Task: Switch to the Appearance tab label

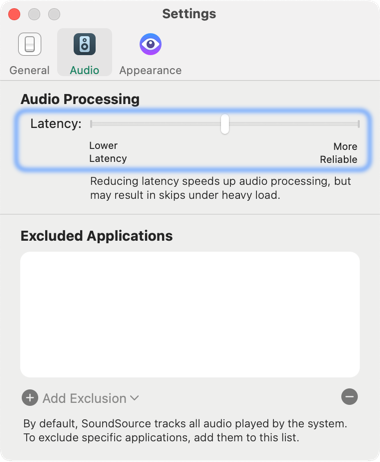Action: (x=150, y=70)
